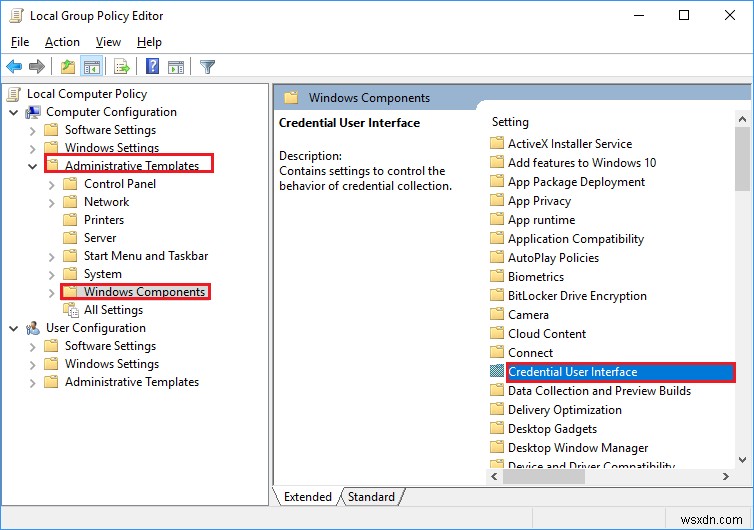Collapse Administrative Templates under Computer Configuration
Image resolution: width=754 pixels, height=530 pixels.
pos(33,167)
